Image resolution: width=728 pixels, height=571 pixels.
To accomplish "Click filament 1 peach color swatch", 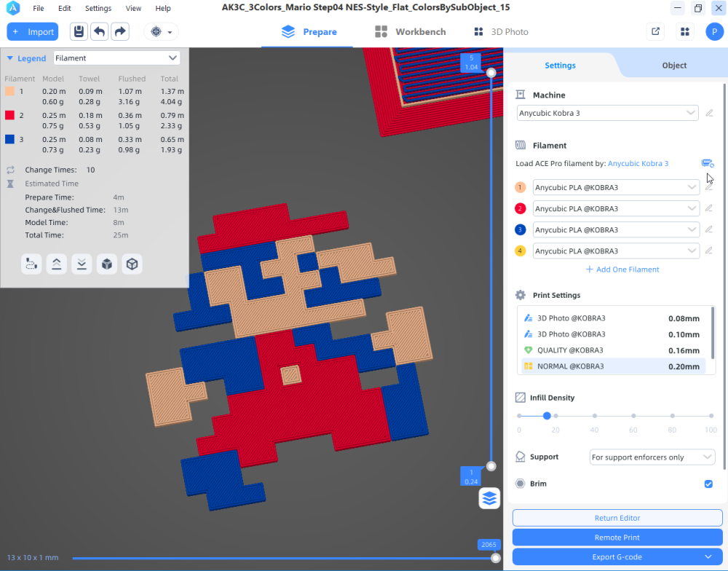I will pyautogui.click(x=520, y=187).
